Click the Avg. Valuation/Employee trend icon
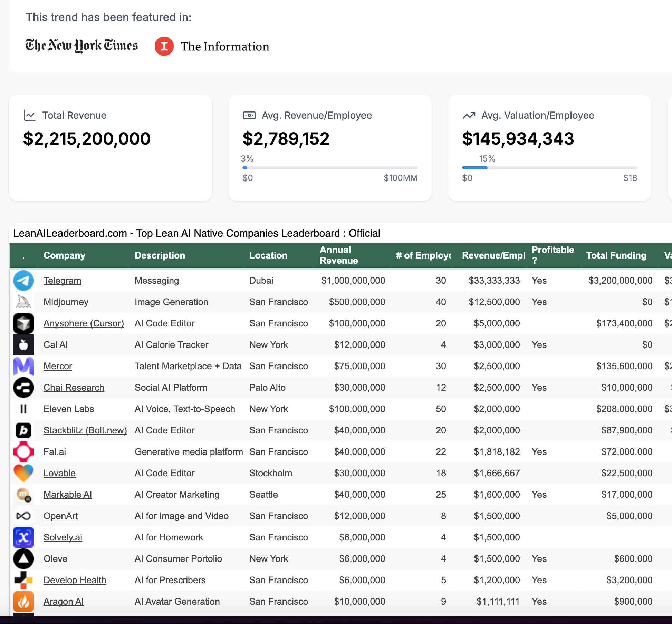This screenshot has width=672, height=624. 469,115
